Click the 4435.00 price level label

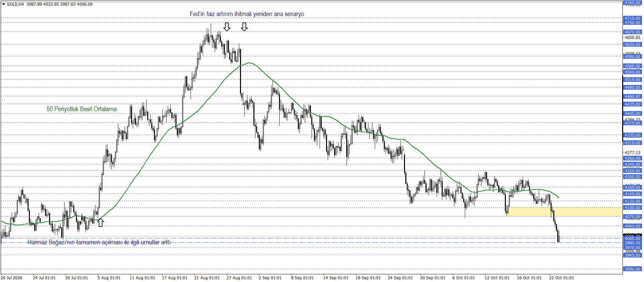(x=633, y=104)
